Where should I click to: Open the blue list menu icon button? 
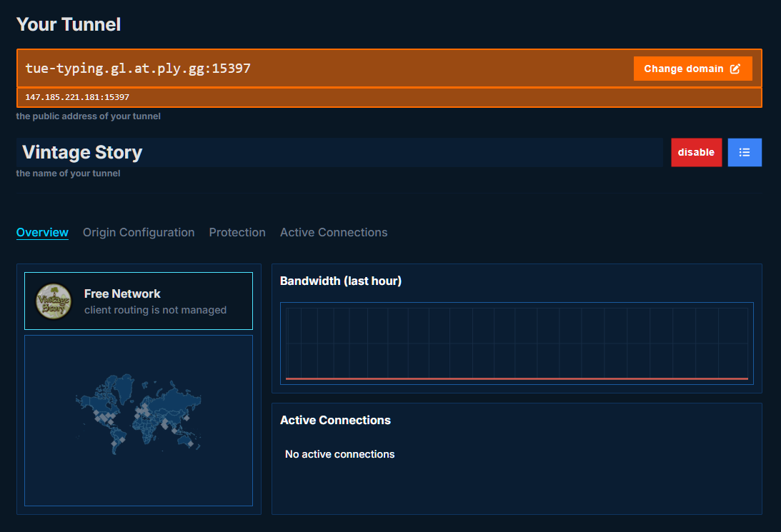tap(745, 152)
